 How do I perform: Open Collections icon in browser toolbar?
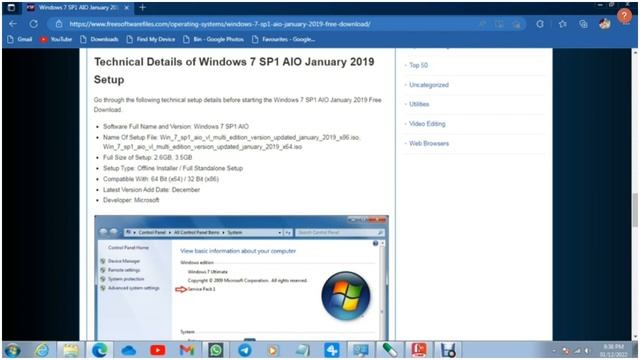pos(583,24)
